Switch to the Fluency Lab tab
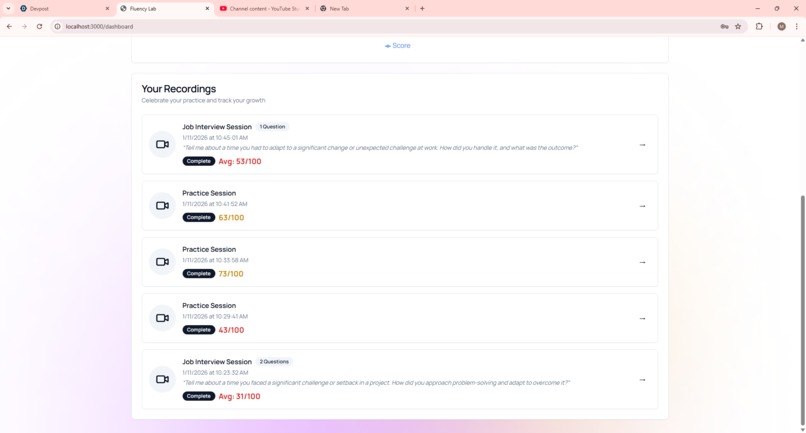 164,8
